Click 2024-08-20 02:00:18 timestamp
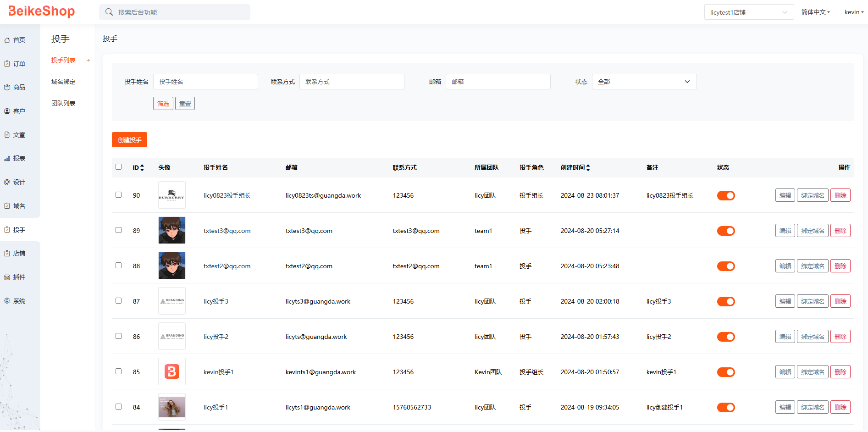The height and width of the screenshot is (432, 868). point(590,302)
